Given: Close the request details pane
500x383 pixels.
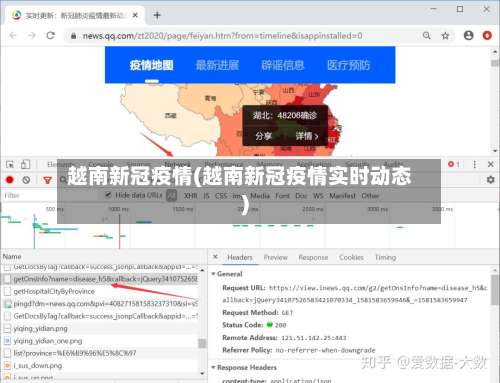Looking at the screenshot, I should [x=215, y=257].
